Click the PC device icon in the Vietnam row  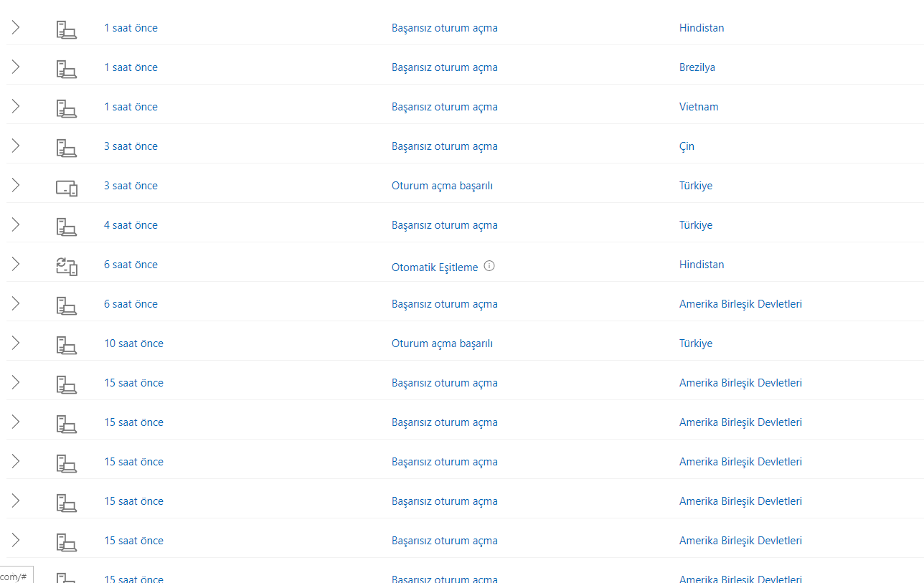click(67, 108)
